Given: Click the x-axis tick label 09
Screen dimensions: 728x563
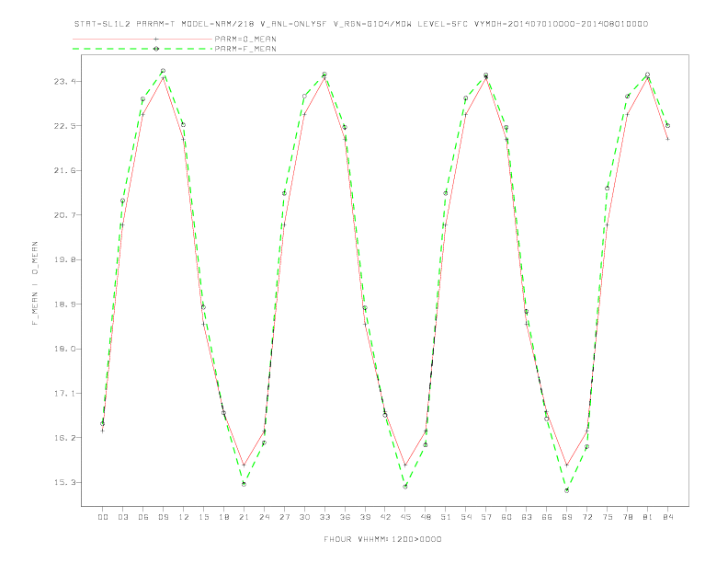Looking at the screenshot, I should click(x=163, y=517).
